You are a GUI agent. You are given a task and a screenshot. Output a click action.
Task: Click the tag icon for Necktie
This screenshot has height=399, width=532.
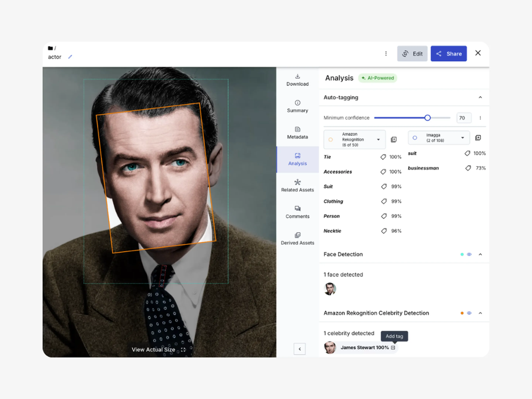(x=384, y=231)
